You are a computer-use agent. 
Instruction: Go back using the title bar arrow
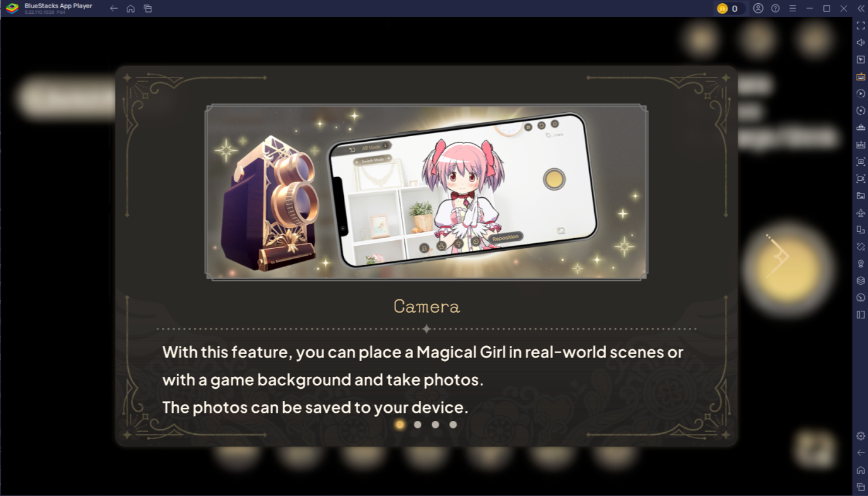pos(114,8)
